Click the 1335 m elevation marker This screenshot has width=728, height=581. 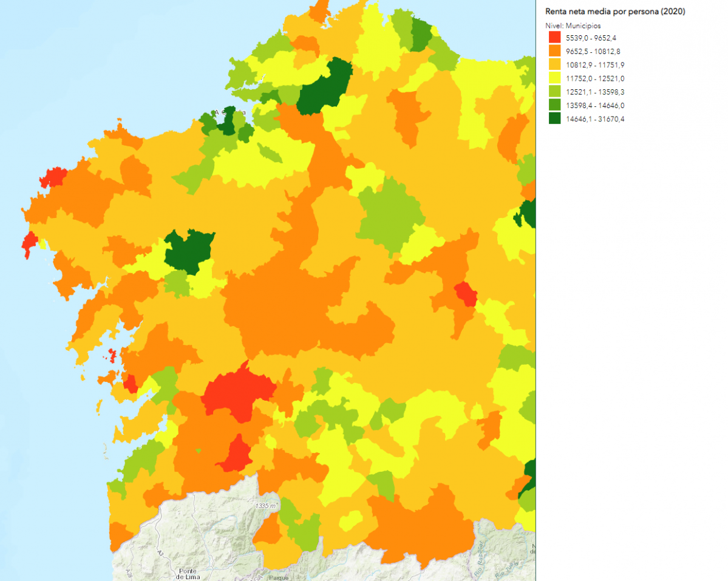click(267, 506)
